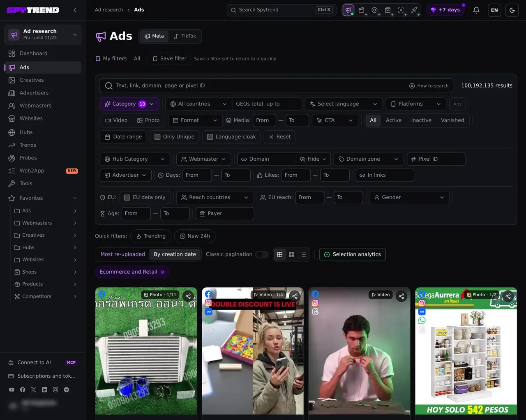Click the main ad search text field
Viewport: 526px width, 420px height.
[x=276, y=85]
